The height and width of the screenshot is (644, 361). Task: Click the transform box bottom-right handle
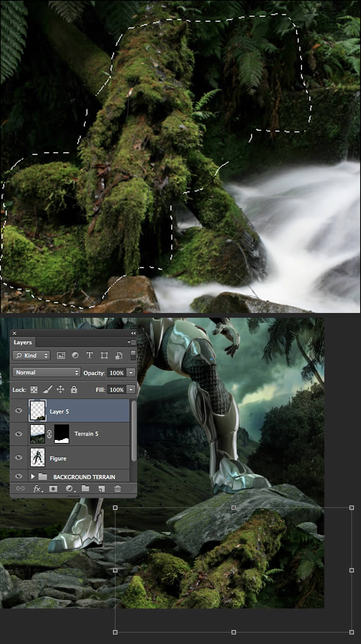click(x=351, y=632)
